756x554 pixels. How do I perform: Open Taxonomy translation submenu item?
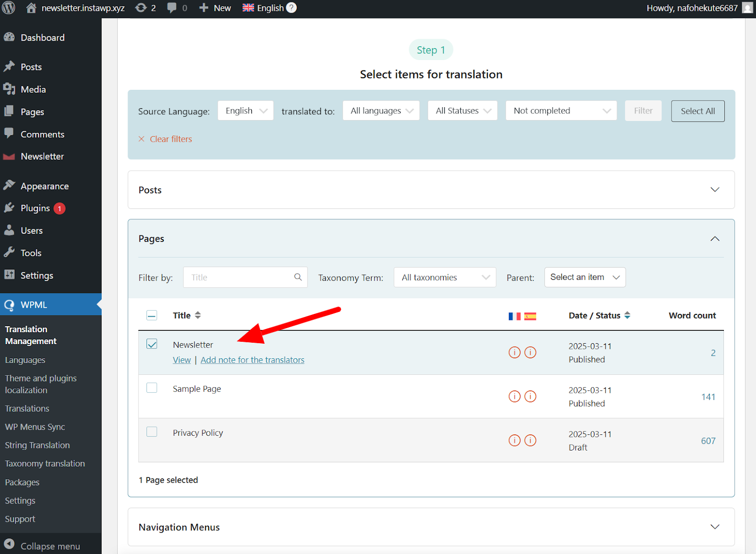point(45,464)
